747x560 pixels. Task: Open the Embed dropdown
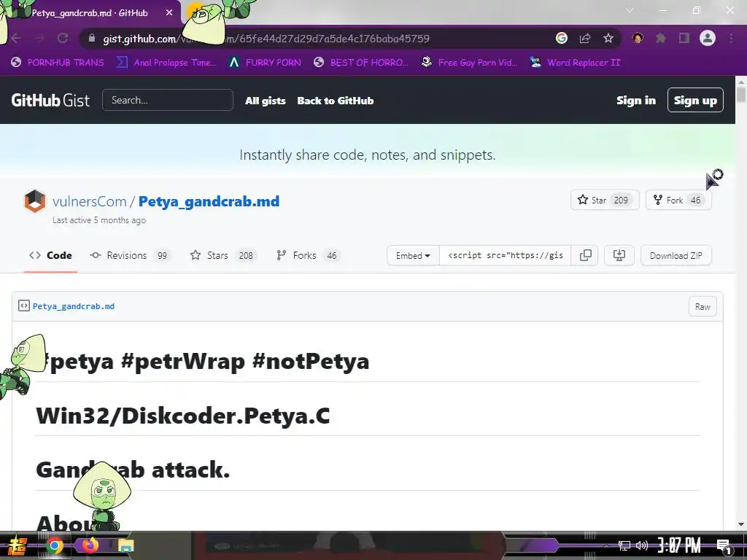(413, 255)
